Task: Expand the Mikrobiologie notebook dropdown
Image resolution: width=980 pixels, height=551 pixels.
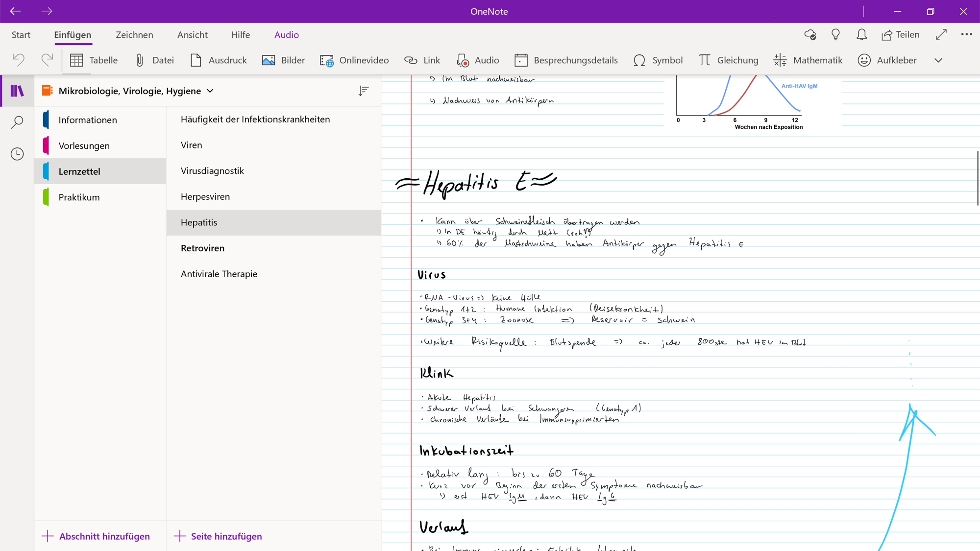Action: tap(210, 91)
